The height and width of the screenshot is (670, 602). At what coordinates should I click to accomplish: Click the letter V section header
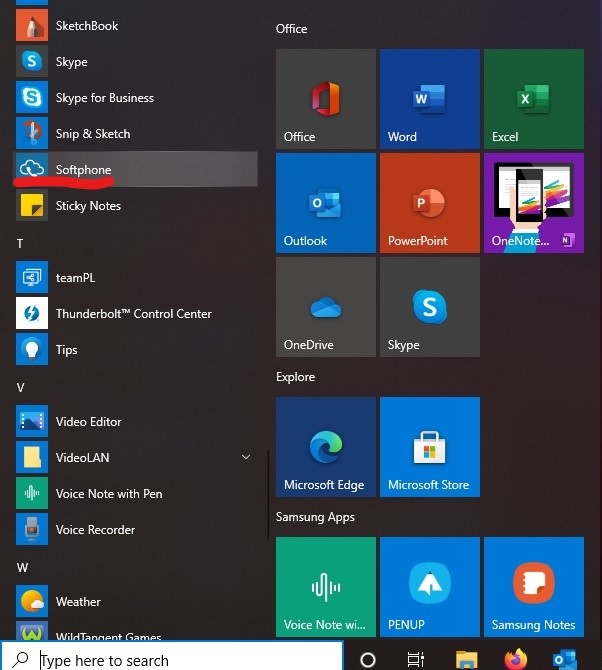(x=20, y=388)
